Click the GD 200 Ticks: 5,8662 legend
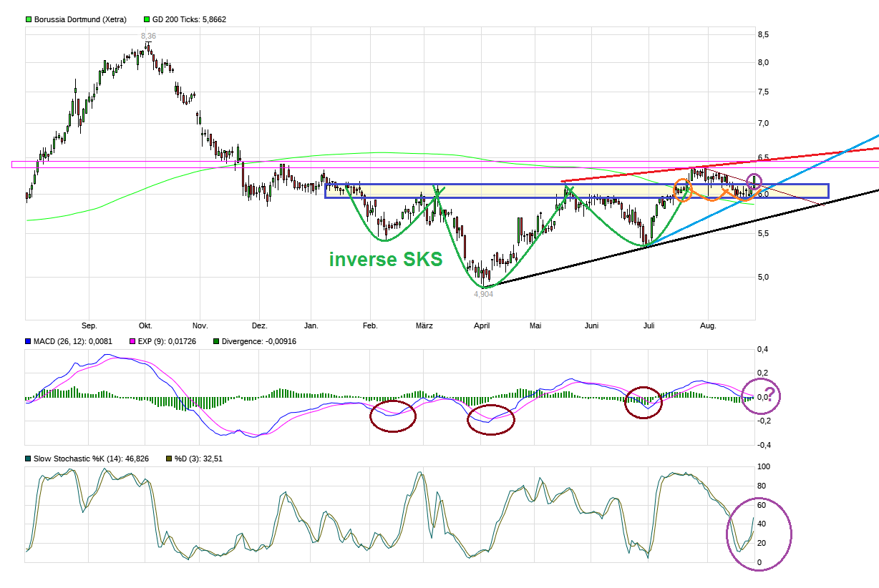Viewport: 879px width, 588px height. 189,20
